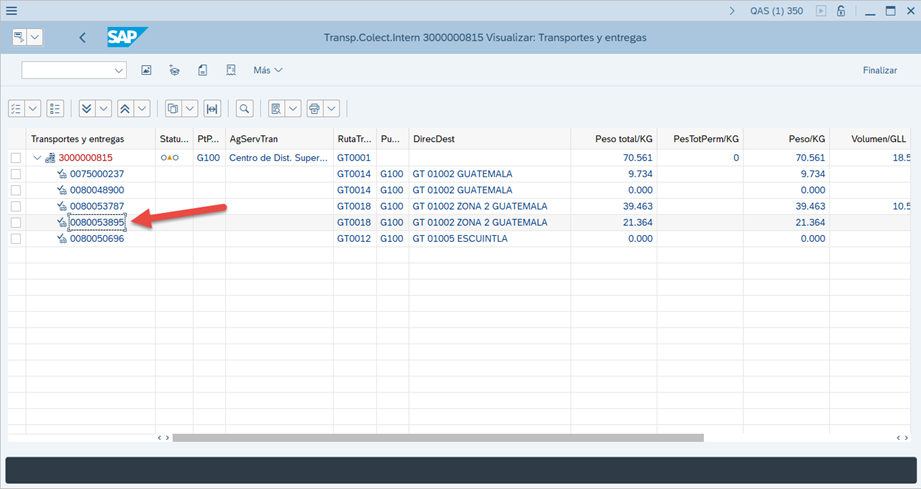Collapse the 3000000815 transport tree node
This screenshot has height=489, width=921.
(37, 158)
